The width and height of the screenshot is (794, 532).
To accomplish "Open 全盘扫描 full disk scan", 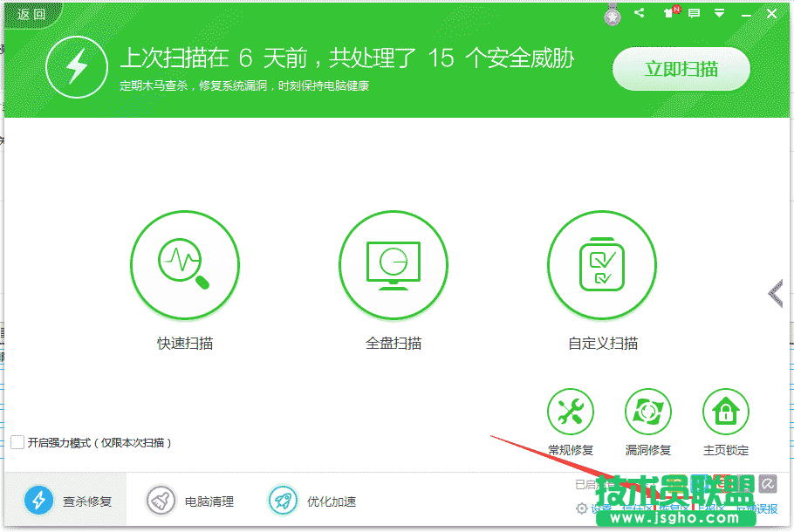I will point(394,265).
